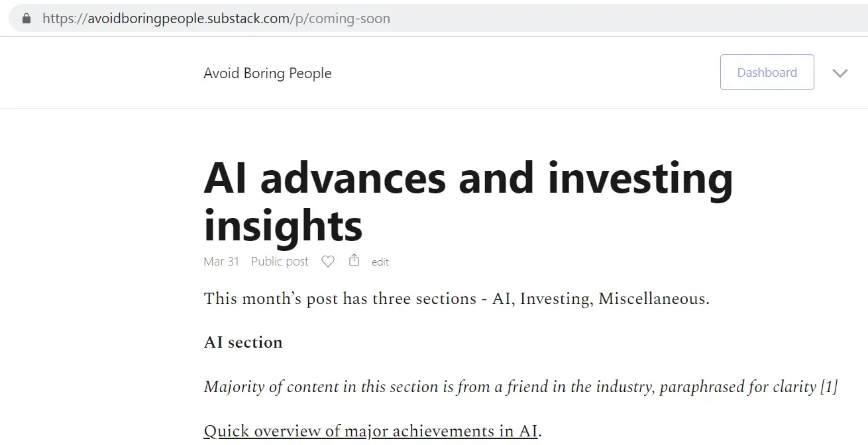The width and height of the screenshot is (868, 445).
Task: Click the word 'Miscellaneous' in intro sentence
Action: click(652, 299)
